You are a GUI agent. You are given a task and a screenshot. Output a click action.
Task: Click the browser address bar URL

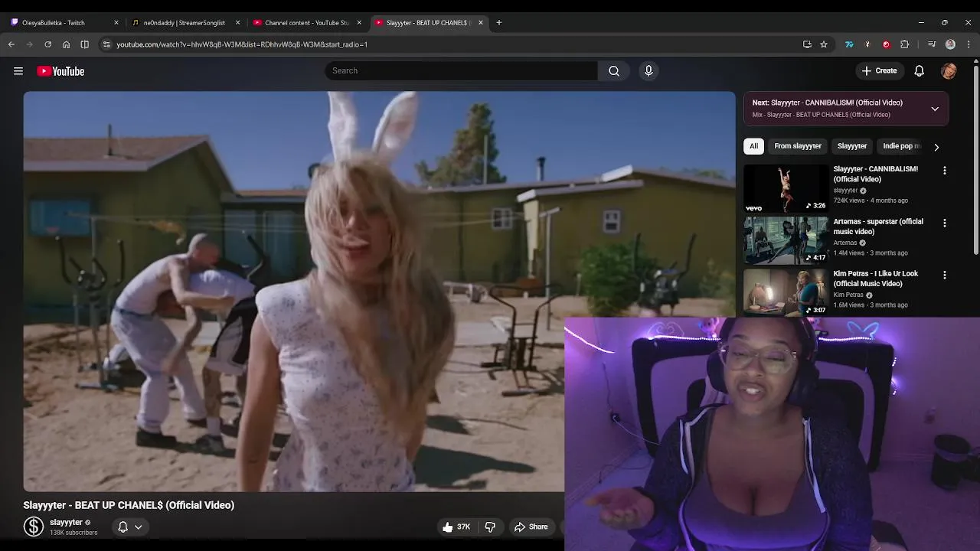(x=242, y=44)
